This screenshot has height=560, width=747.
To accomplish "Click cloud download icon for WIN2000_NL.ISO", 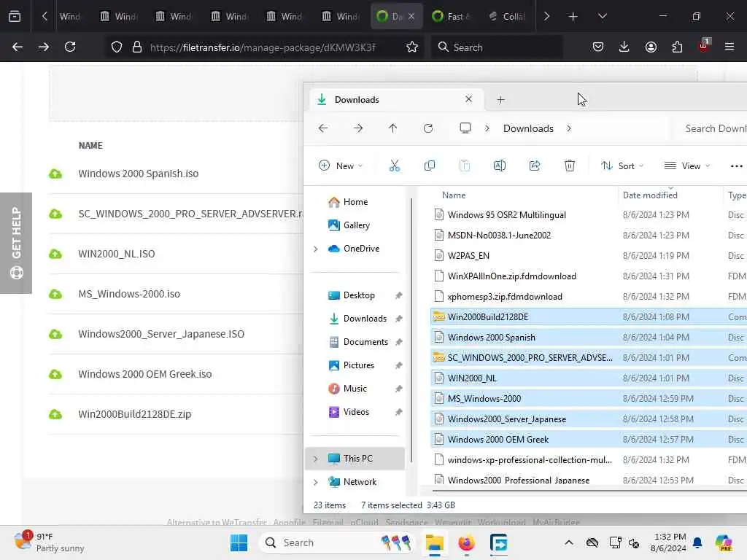I will [55, 254].
